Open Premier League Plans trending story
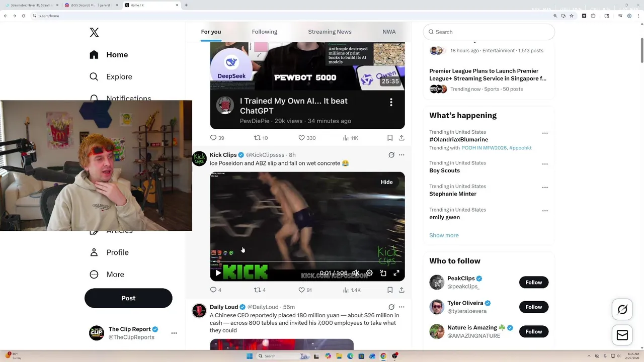Image resolution: width=644 pixels, height=362 pixels. point(488,74)
